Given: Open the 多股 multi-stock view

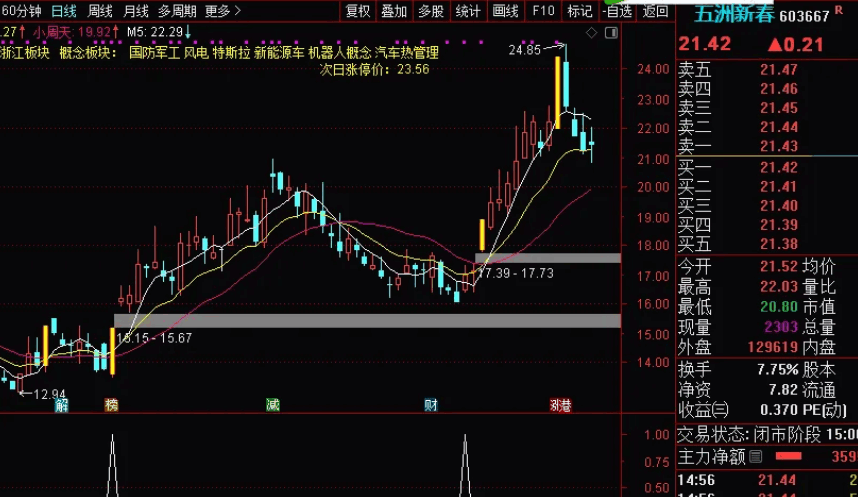Looking at the screenshot, I should pos(431,11).
